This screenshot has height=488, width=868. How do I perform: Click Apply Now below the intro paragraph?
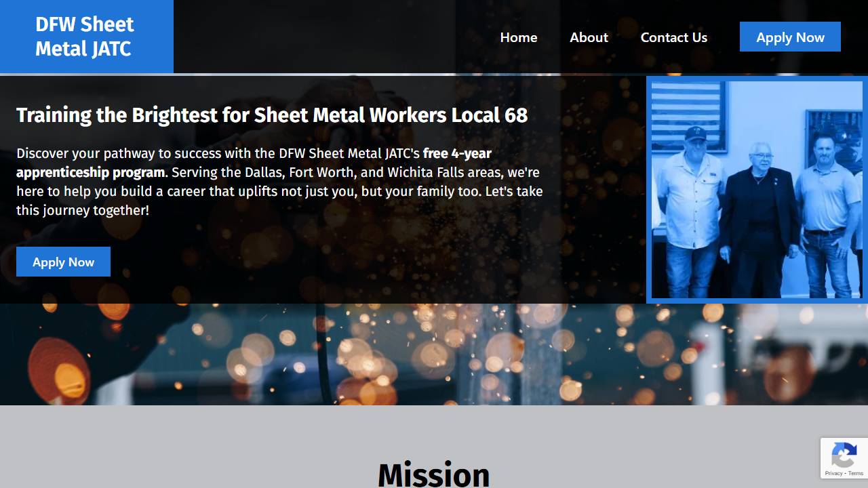pos(63,262)
